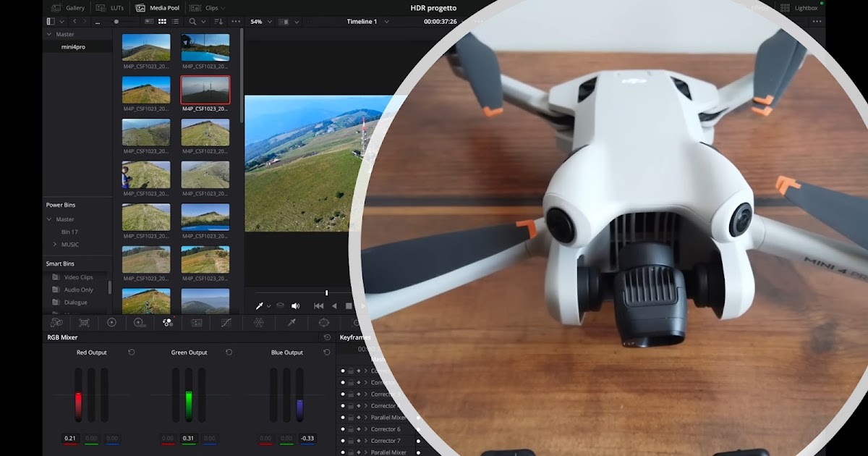The width and height of the screenshot is (868, 456).
Task: Open the HDR color wheels palette
Action: pos(139,323)
